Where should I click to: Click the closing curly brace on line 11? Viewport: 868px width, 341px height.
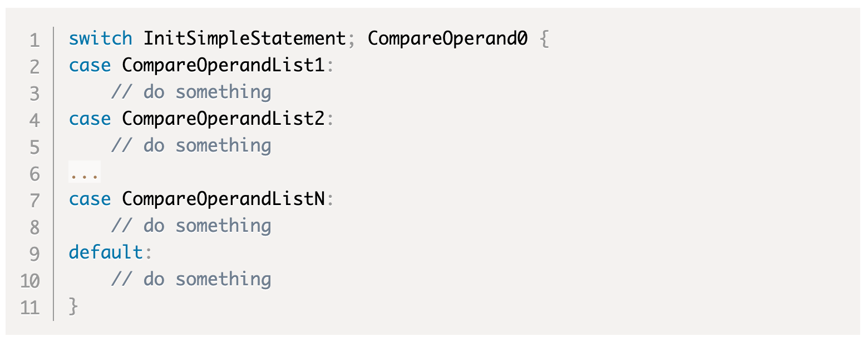point(73,306)
